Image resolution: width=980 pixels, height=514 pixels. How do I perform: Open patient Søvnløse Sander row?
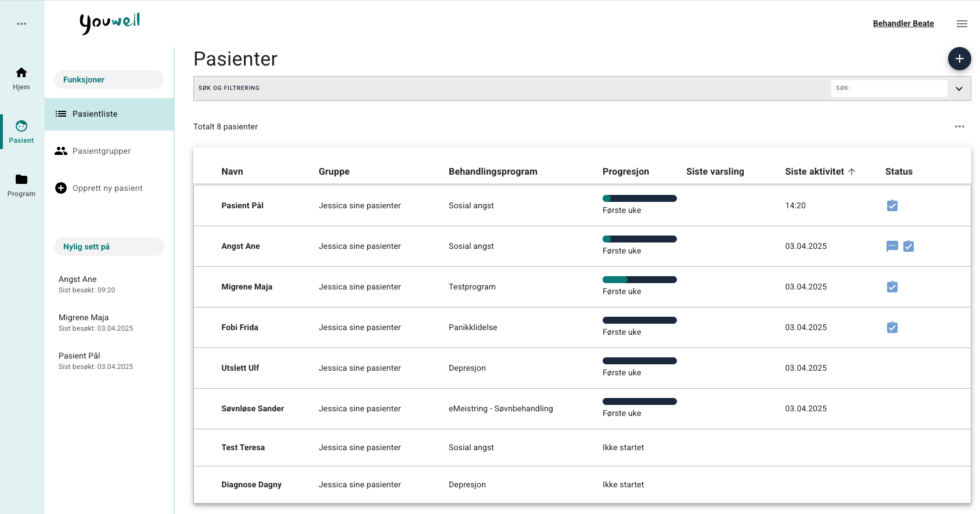(582, 409)
